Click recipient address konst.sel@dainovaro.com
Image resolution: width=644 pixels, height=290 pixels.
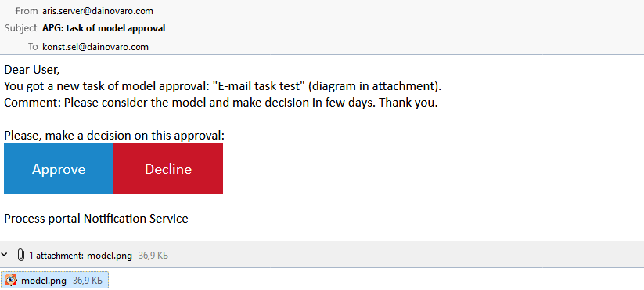click(95, 47)
